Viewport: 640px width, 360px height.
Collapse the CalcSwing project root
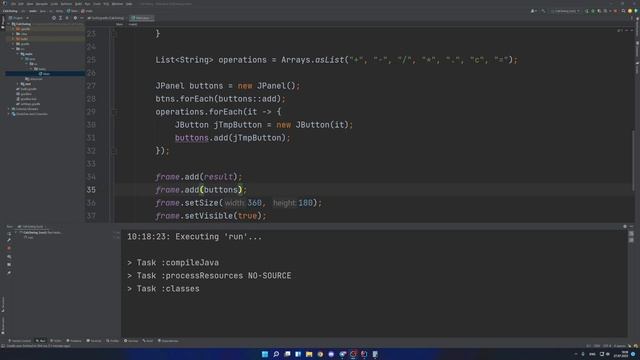pyautogui.click(x=8, y=24)
